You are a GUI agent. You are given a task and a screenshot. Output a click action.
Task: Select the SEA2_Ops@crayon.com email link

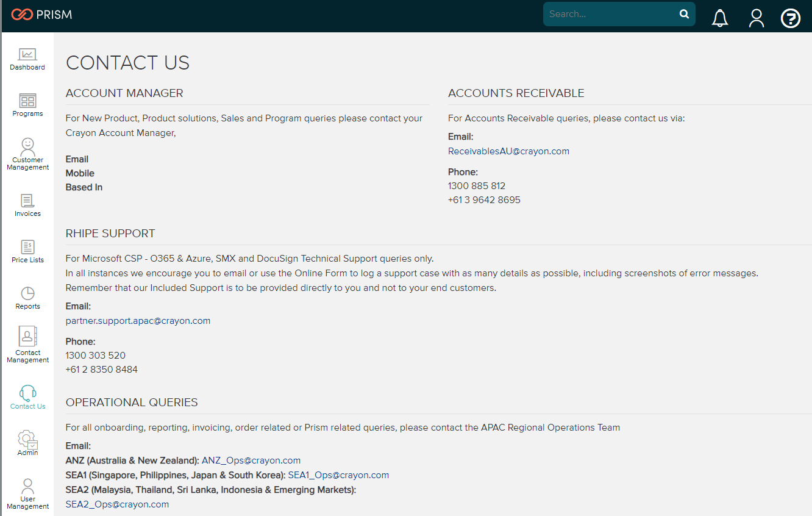click(117, 504)
